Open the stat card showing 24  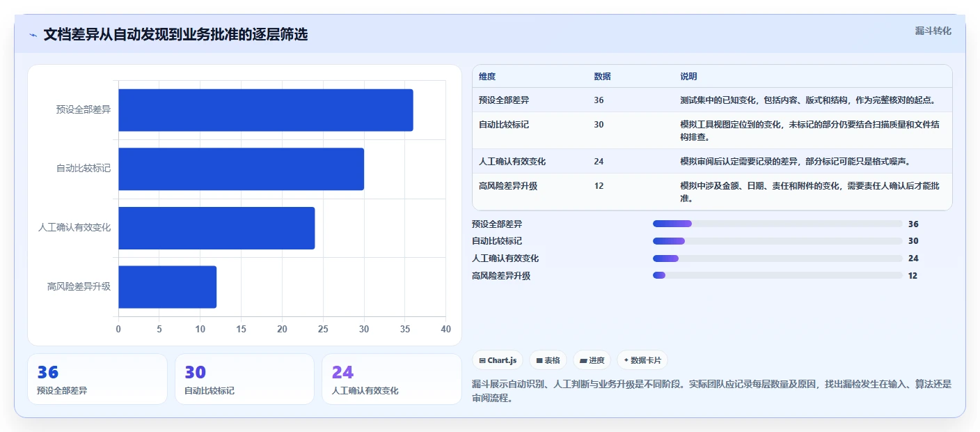(x=392, y=379)
